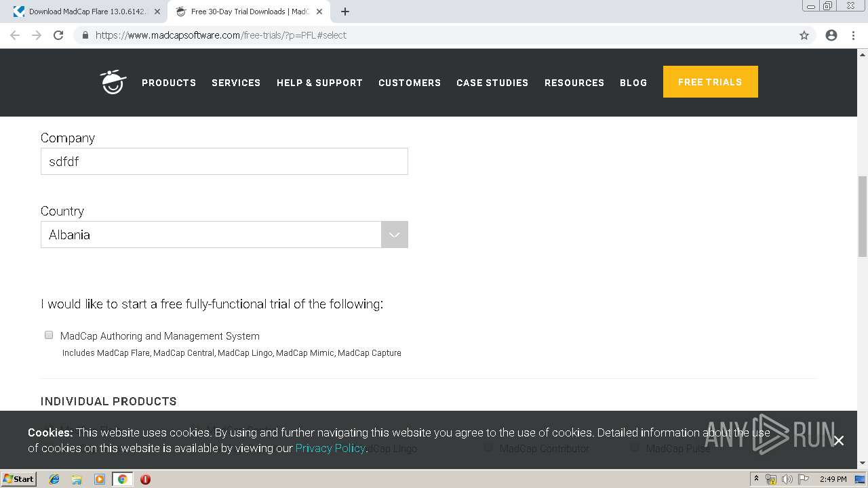
Task: Launch Internet Explorer from the taskbar
Action: point(54,479)
